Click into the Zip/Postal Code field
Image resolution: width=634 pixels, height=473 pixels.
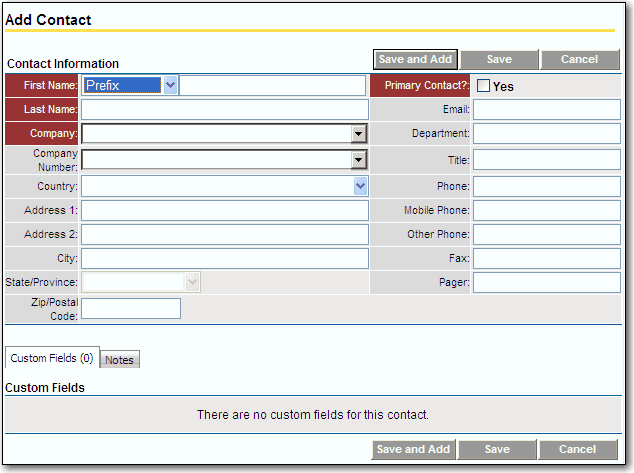(131, 308)
